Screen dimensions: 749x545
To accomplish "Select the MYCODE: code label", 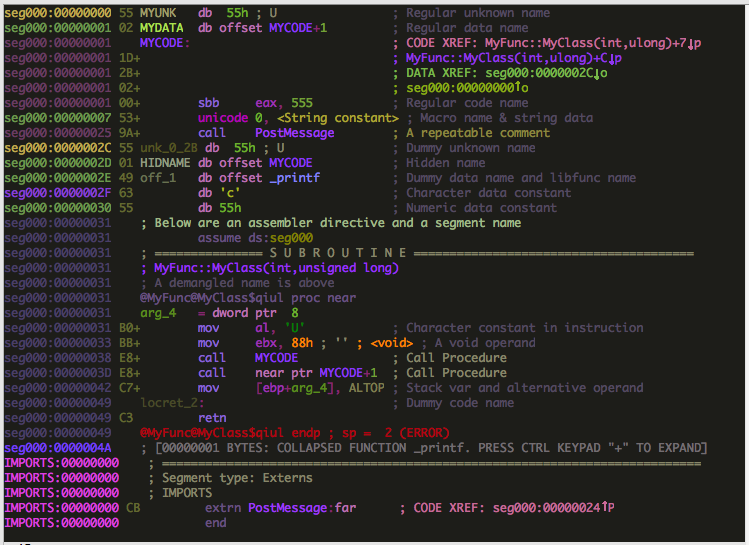I will click(x=164, y=43).
